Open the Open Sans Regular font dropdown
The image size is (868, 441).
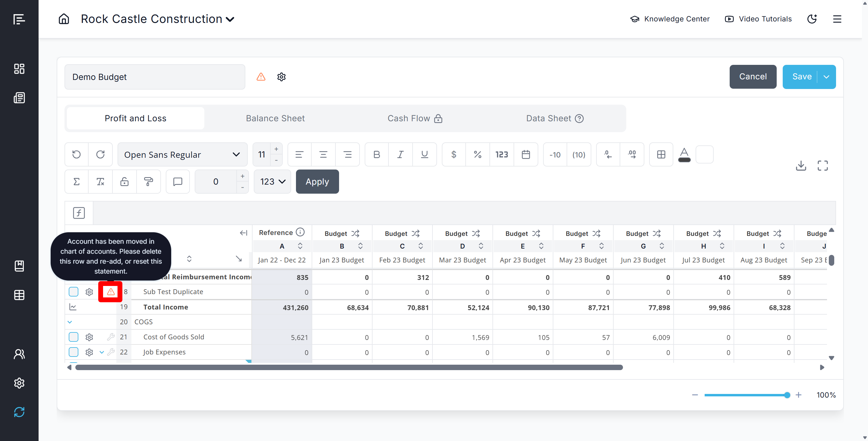(x=182, y=154)
